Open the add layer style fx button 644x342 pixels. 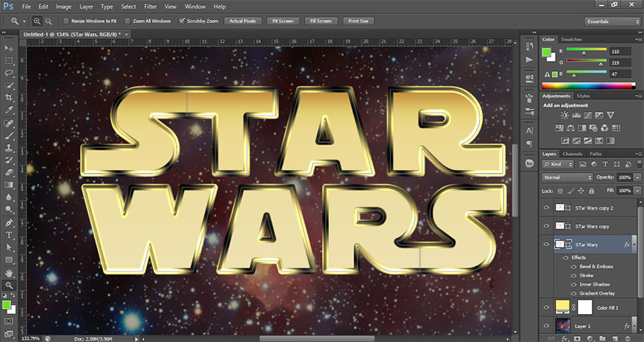(x=565, y=338)
